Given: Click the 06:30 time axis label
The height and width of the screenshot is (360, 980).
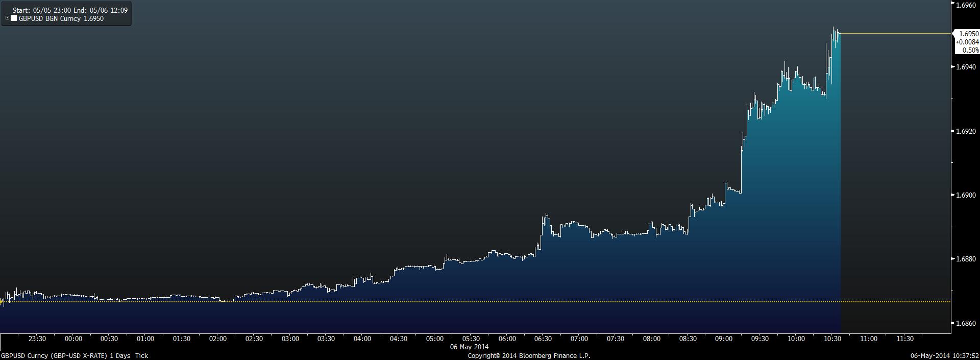Looking at the screenshot, I should point(543,339).
